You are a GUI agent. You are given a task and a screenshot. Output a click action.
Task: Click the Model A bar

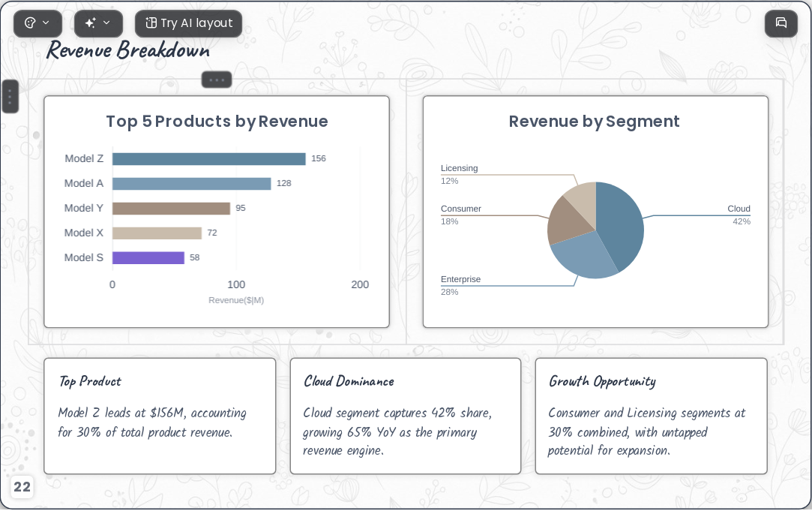point(192,183)
